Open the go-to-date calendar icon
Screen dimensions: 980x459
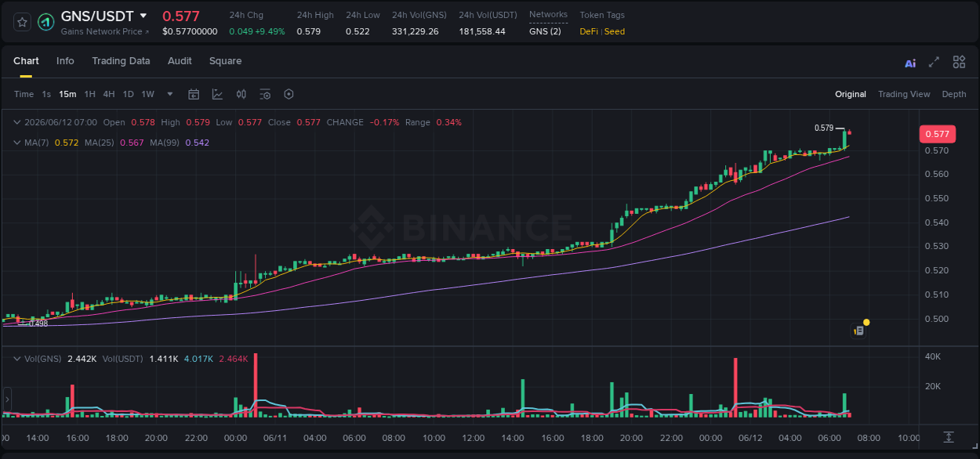tap(194, 94)
